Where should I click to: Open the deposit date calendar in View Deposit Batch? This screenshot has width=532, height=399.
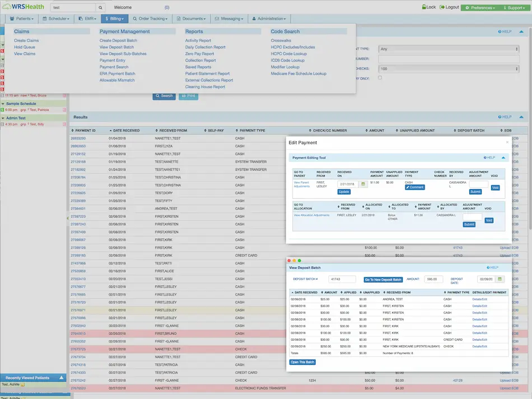(499, 279)
